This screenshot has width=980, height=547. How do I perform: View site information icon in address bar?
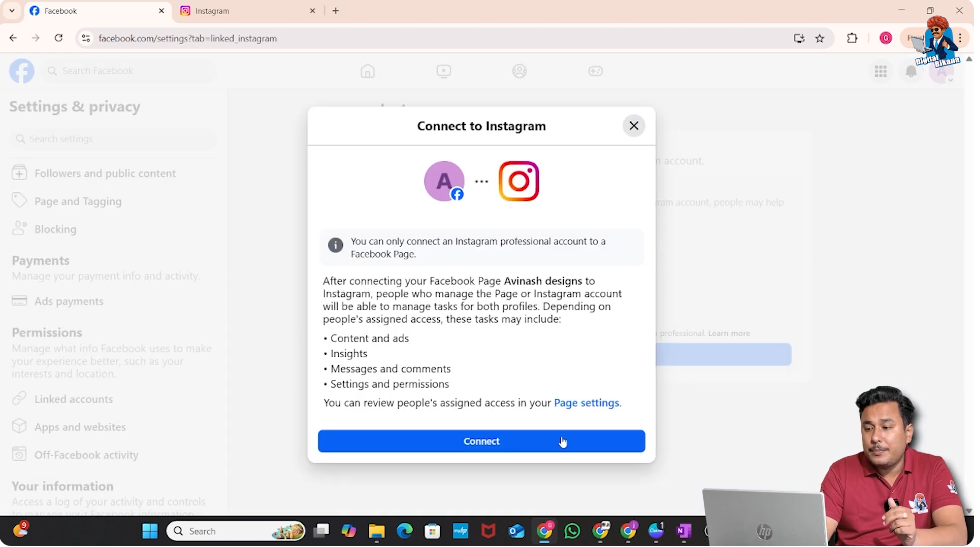coord(86,38)
